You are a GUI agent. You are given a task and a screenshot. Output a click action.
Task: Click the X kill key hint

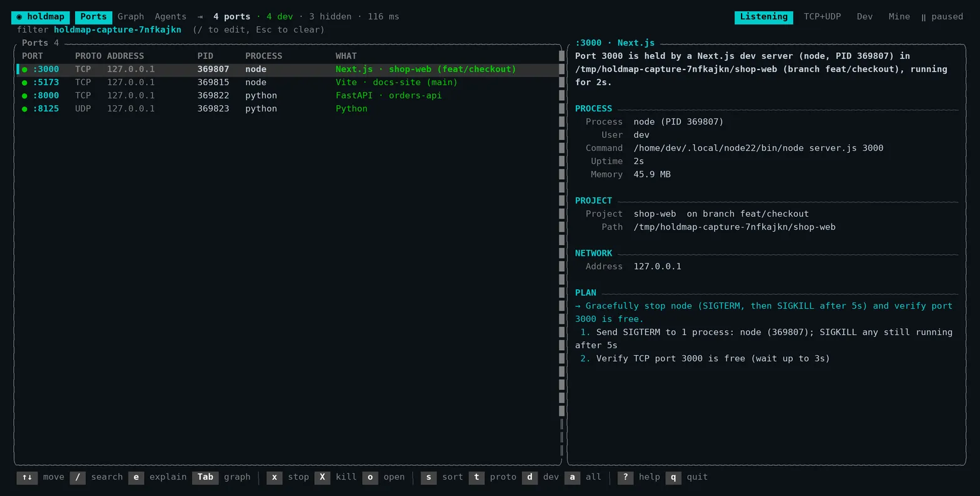point(336,477)
